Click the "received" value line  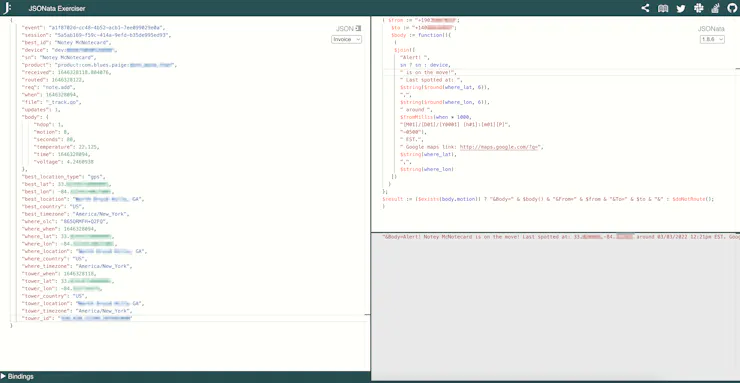[67, 73]
